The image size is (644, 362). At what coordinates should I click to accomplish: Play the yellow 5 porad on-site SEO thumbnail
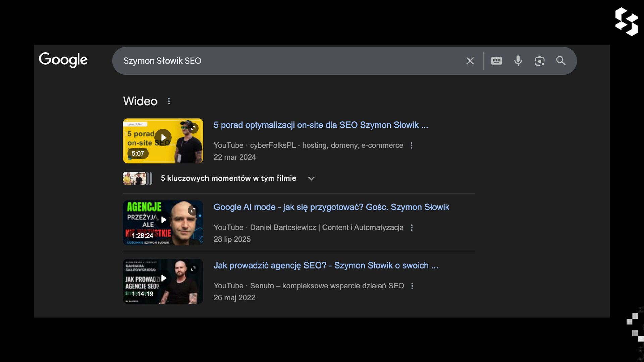pos(163,138)
